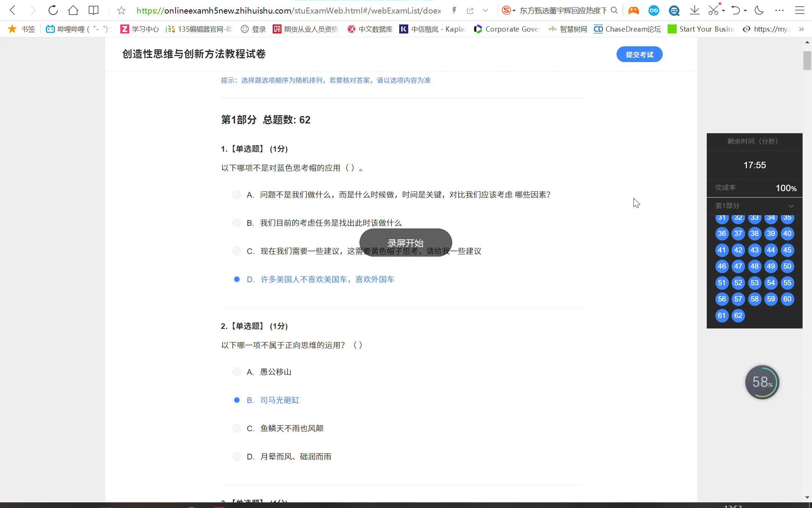Open the browser home page icon
The width and height of the screenshot is (812, 508).
coord(73,10)
